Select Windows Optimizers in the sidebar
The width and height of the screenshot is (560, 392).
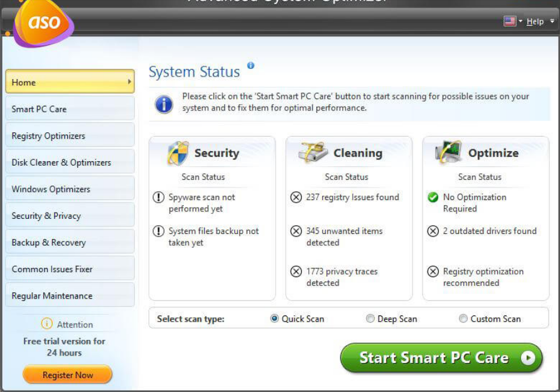(x=70, y=189)
